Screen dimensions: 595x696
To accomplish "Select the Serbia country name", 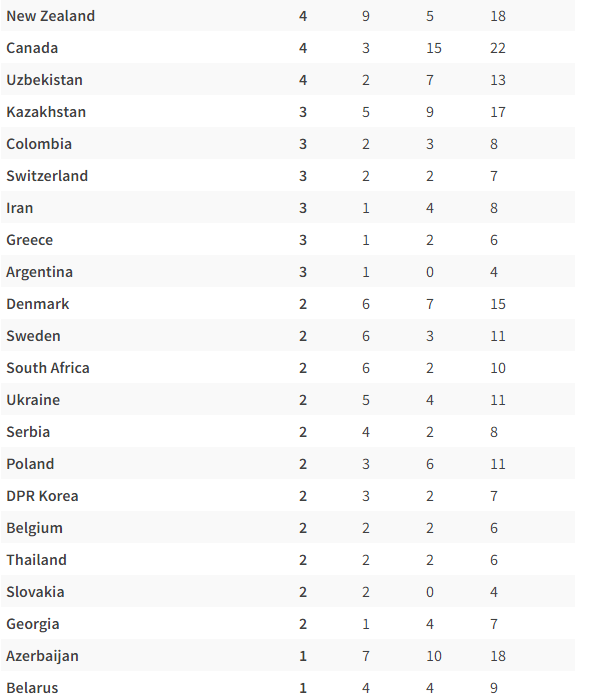I will point(28,431).
